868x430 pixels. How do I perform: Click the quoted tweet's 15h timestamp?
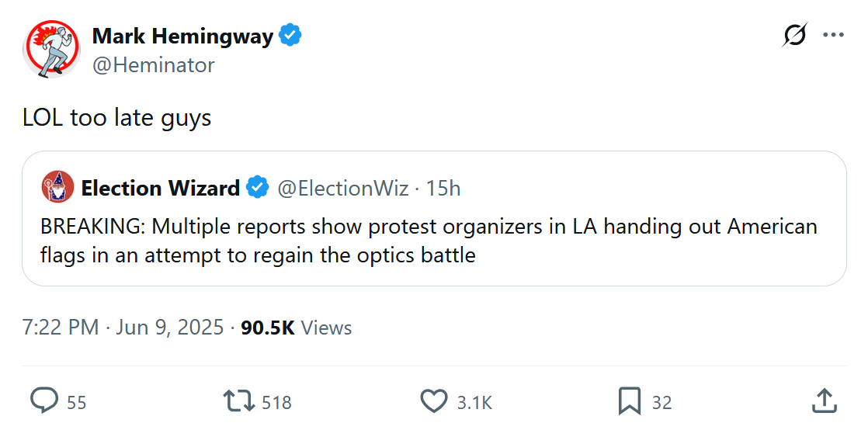point(443,188)
